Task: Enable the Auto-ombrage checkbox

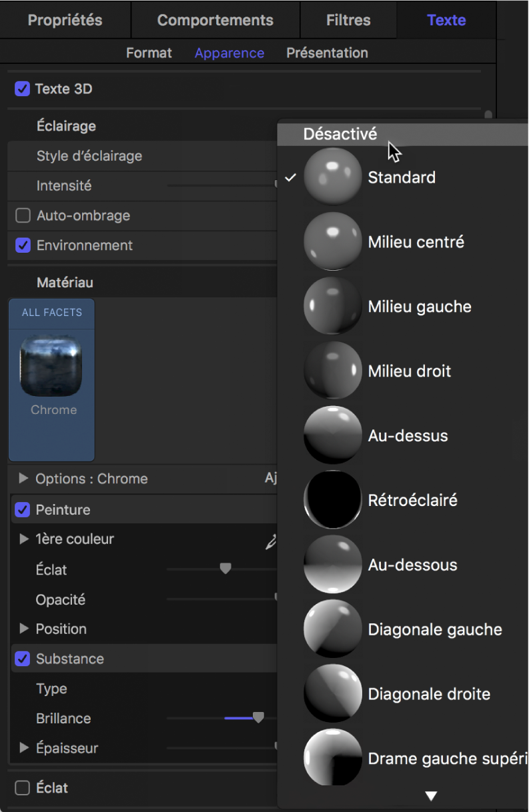Action: click(22, 215)
